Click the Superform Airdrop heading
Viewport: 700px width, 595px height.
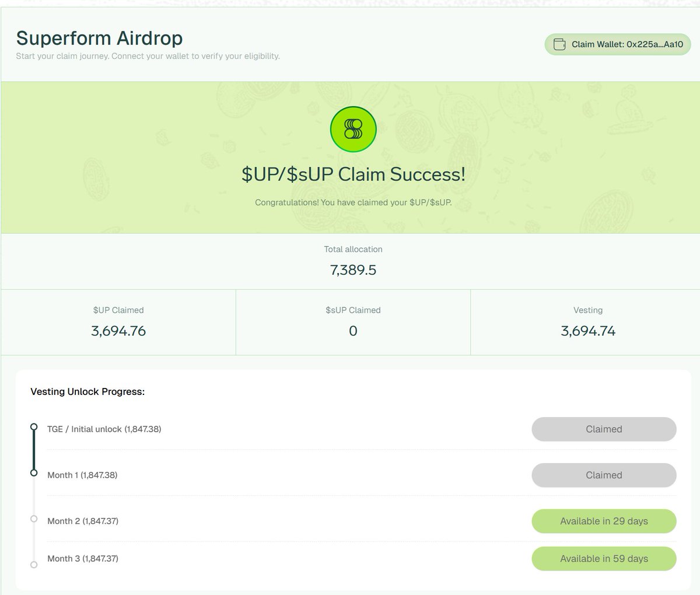click(x=99, y=38)
